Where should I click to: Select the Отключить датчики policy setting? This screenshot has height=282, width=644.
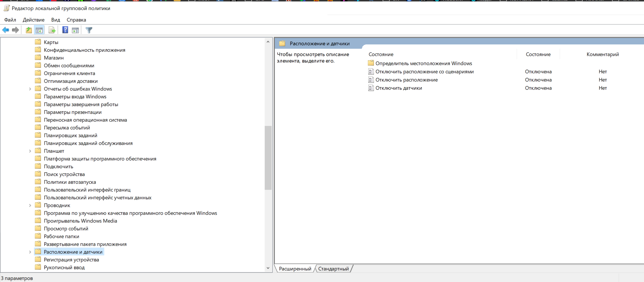click(x=399, y=88)
